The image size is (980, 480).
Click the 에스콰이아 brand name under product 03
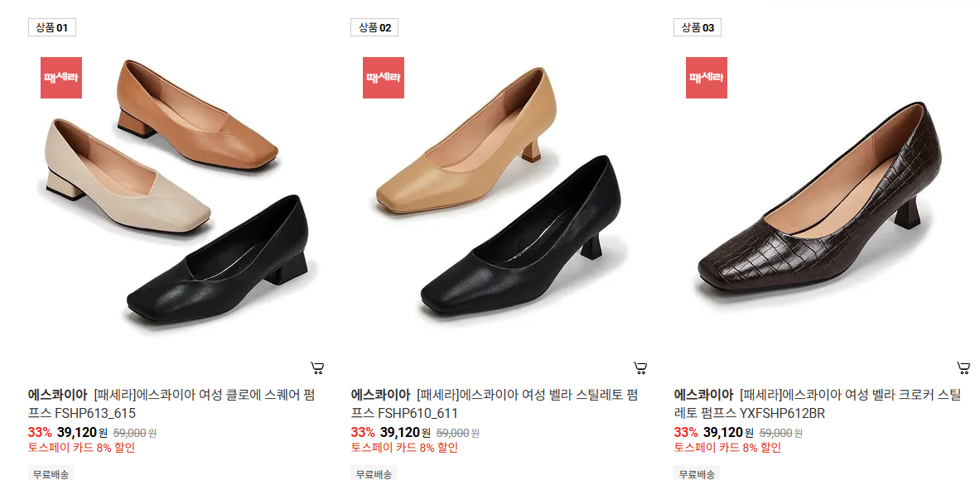click(703, 395)
